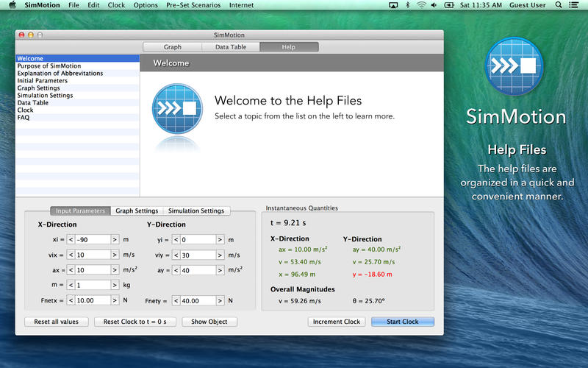
Task: Select the Help tab
Action: coord(289,47)
